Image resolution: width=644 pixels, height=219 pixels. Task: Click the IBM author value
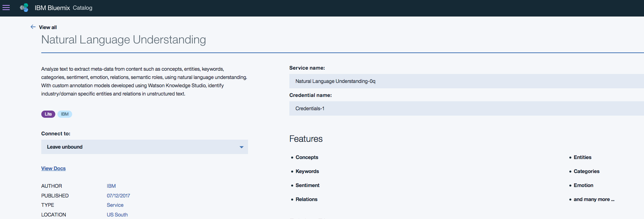pos(111,186)
